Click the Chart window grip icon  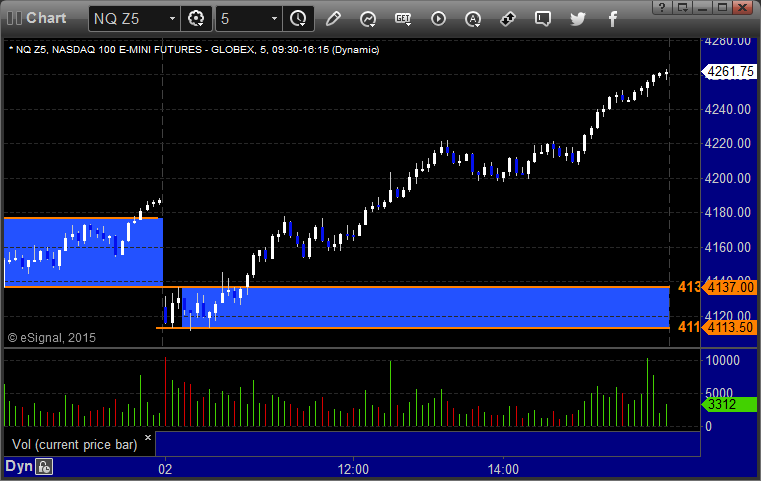pyautogui.click(x=14, y=18)
